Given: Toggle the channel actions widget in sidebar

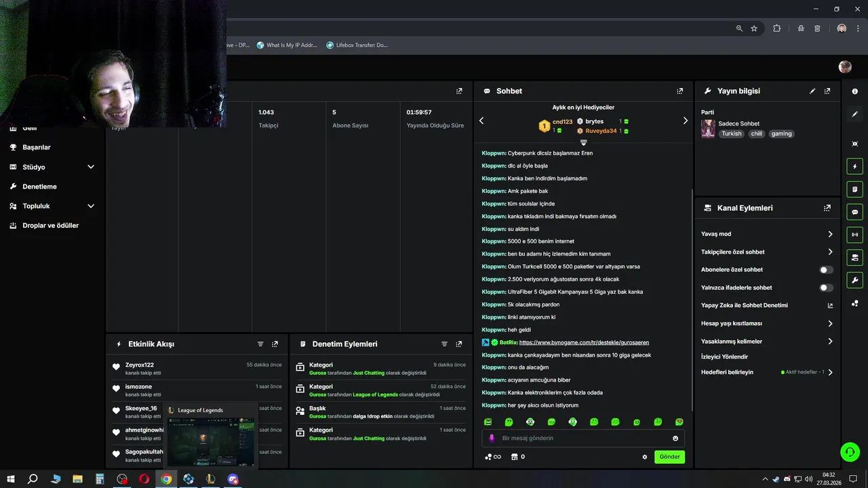Looking at the screenshot, I should coord(855,258).
